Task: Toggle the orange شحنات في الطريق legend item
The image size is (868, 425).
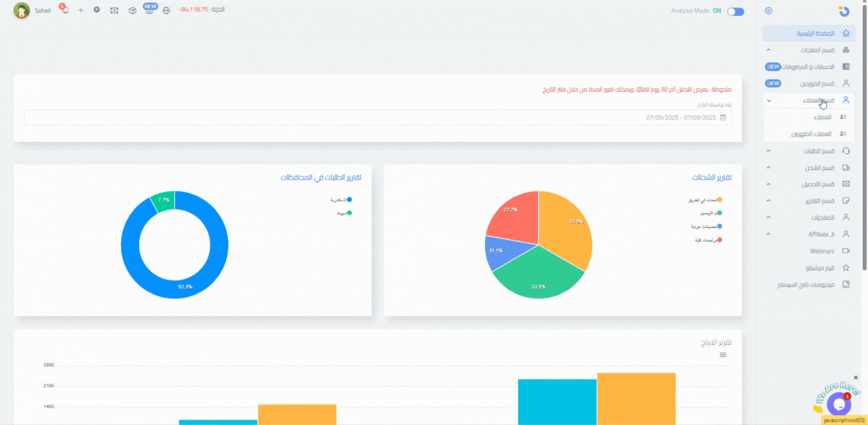Action: tap(705, 200)
